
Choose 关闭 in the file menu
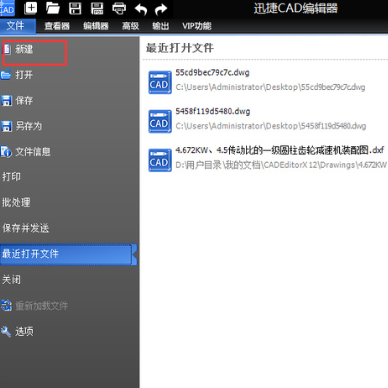click(11, 280)
